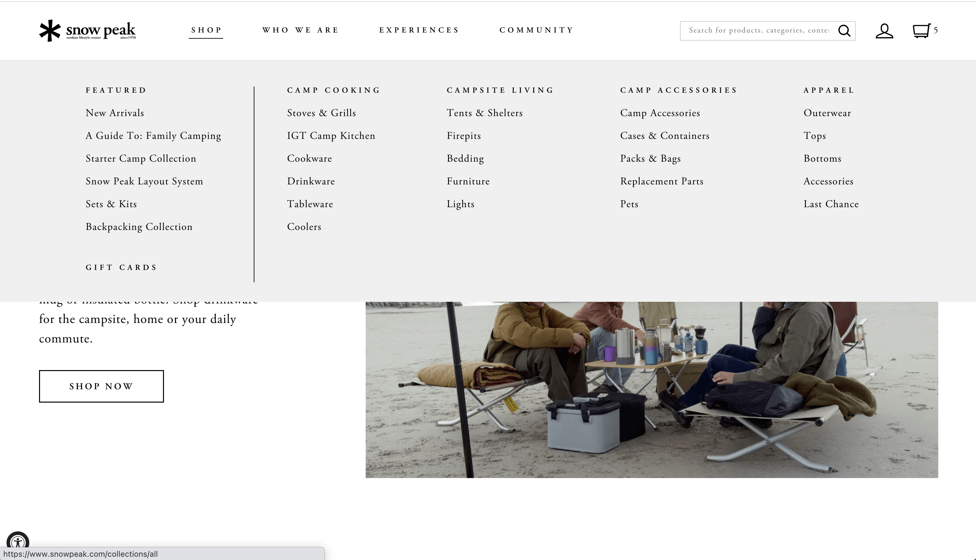This screenshot has height=560, width=976.
Task: Open the EXPERIENCES menu
Action: [x=419, y=30]
